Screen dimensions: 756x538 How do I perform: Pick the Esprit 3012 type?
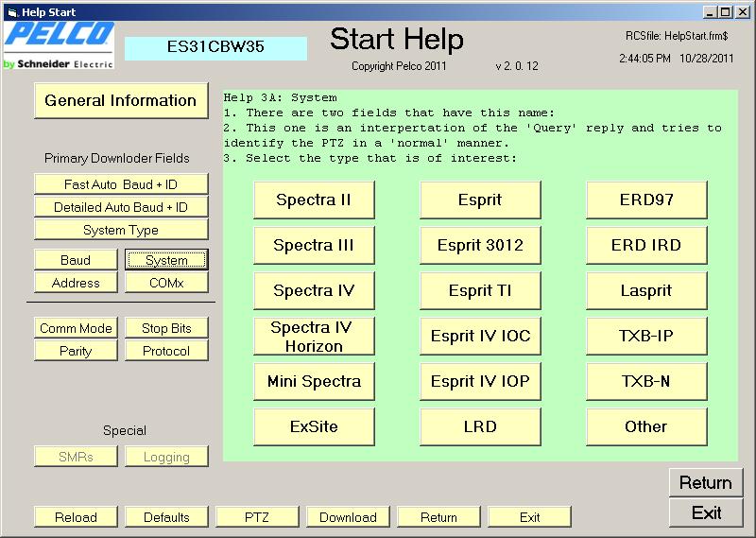click(480, 245)
